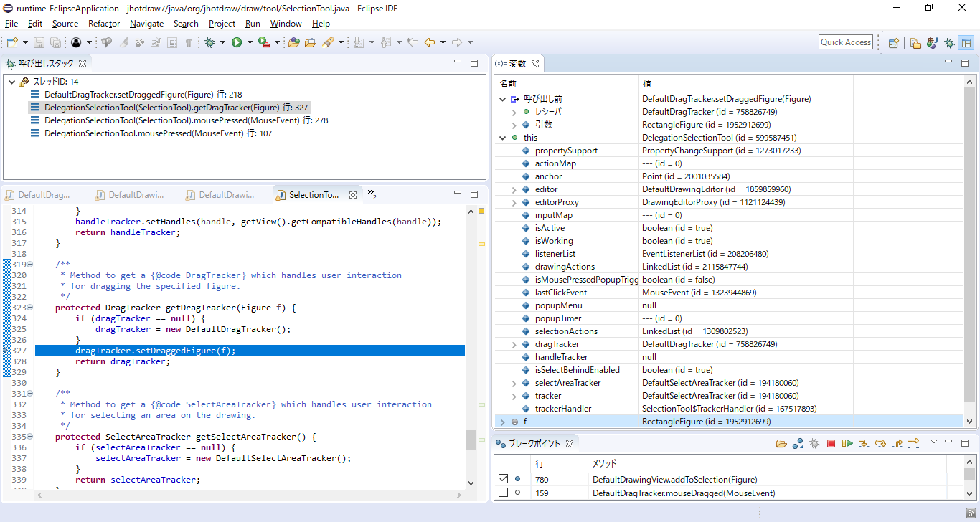Collapse the スレッドID: 14 thread node
This screenshot has height=522, width=980.
pos(11,82)
